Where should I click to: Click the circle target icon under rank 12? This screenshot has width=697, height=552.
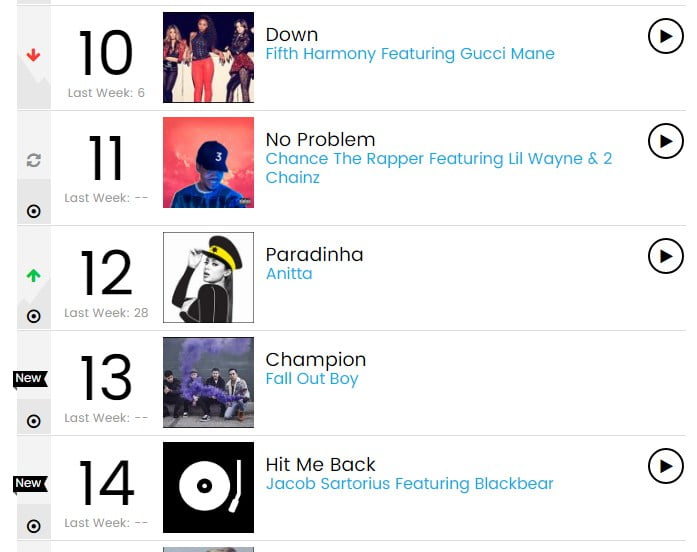33,316
